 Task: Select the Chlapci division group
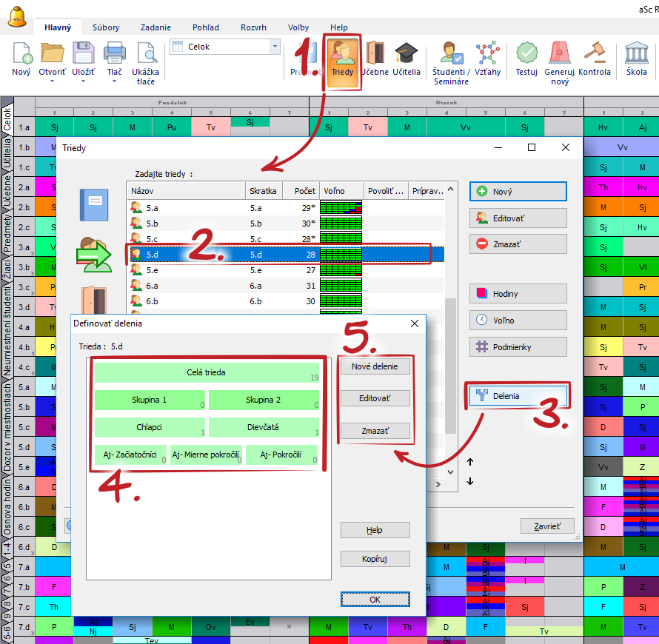coord(150,427)
